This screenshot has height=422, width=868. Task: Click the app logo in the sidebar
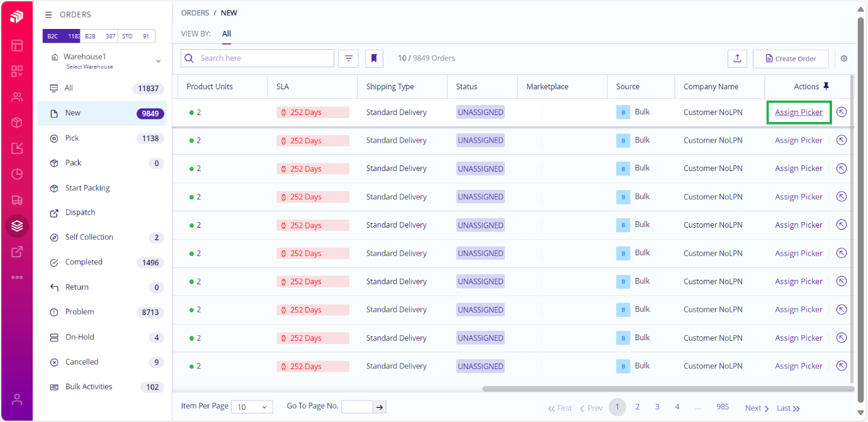click(x=17, y=16)
